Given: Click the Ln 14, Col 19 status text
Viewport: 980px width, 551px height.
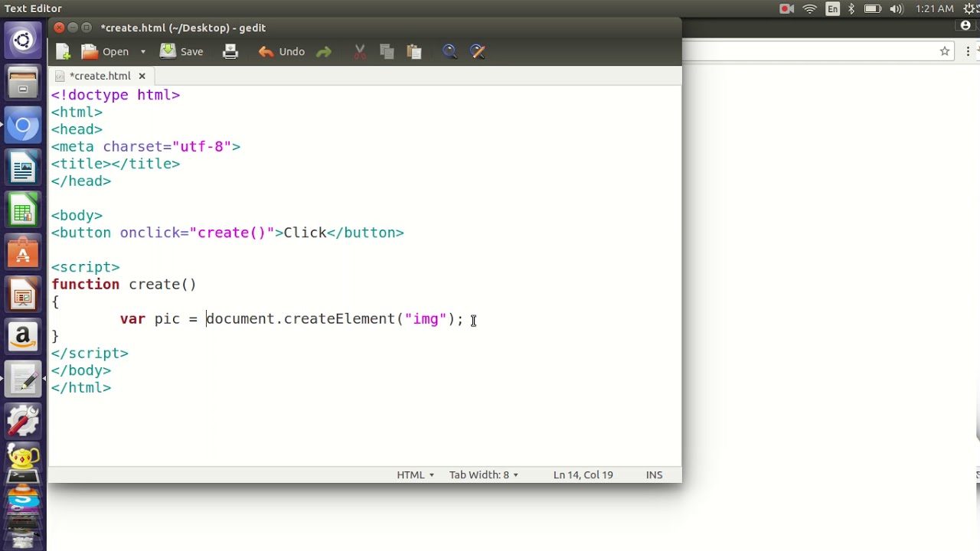Looking at the screenshot, I should coord(583,475).
